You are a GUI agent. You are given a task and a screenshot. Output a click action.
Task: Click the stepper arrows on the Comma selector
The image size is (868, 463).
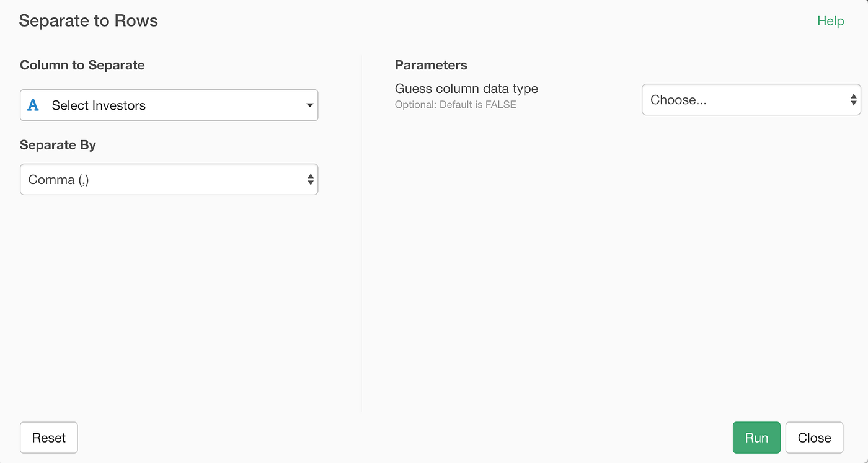click(x=310, y=179)
